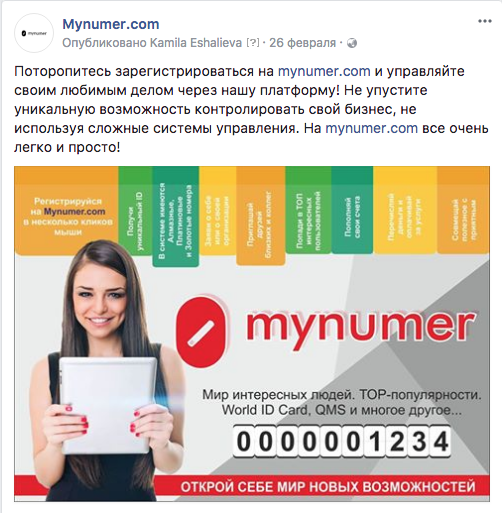502x513 pixels.
Task: Click the red mynumer logo icon in the banner
Action: [x=202, y=332]
